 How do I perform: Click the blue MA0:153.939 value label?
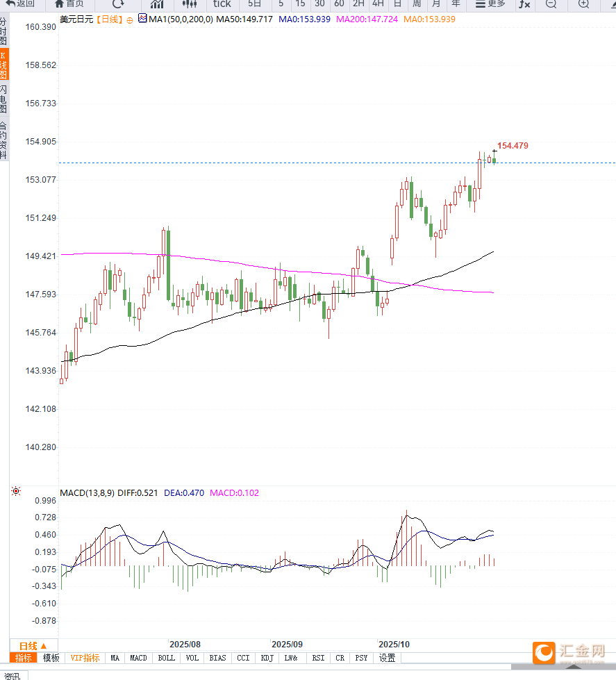(304, 19)
